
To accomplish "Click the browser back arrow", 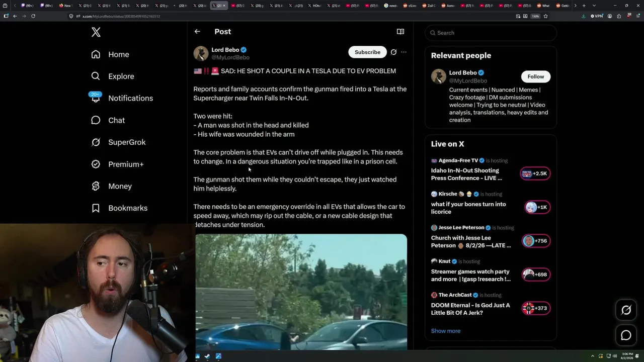I will tap(15, 16).
